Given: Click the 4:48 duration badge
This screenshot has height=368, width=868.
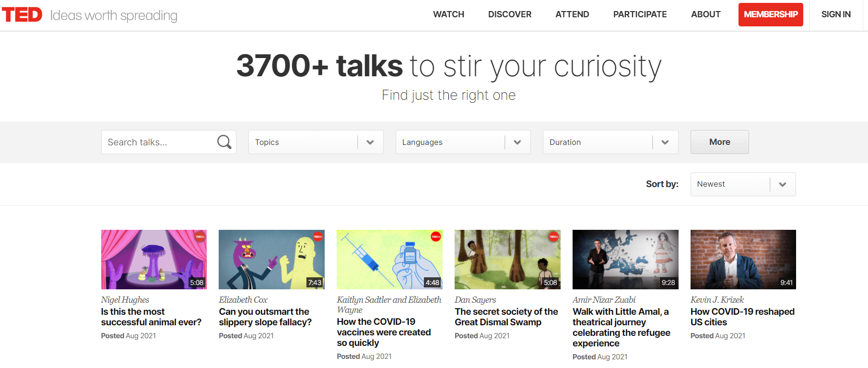Looking at the screenshot, I should tap(433, 283).
